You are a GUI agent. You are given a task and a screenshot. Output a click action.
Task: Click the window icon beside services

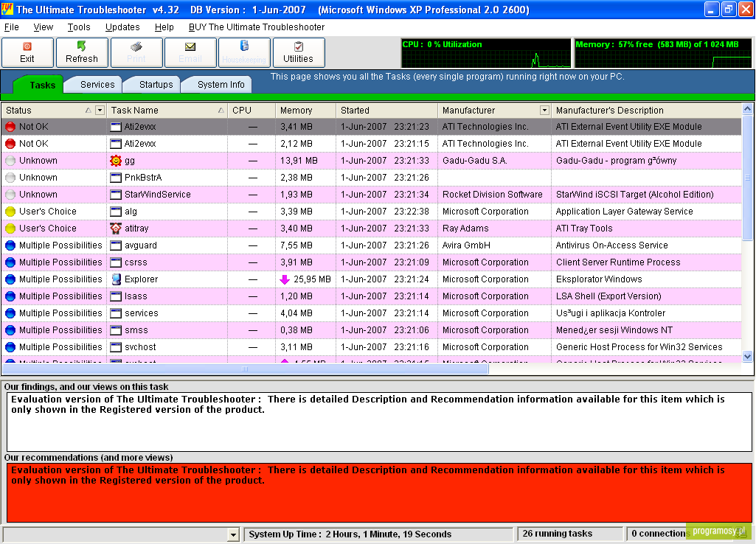(x=116, y=313)
